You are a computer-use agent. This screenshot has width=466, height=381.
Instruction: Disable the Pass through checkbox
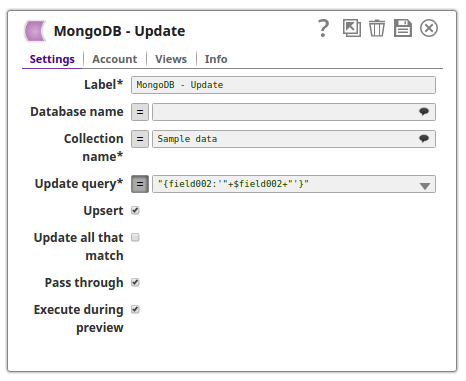pyautogui.click(x=135, y=283)
